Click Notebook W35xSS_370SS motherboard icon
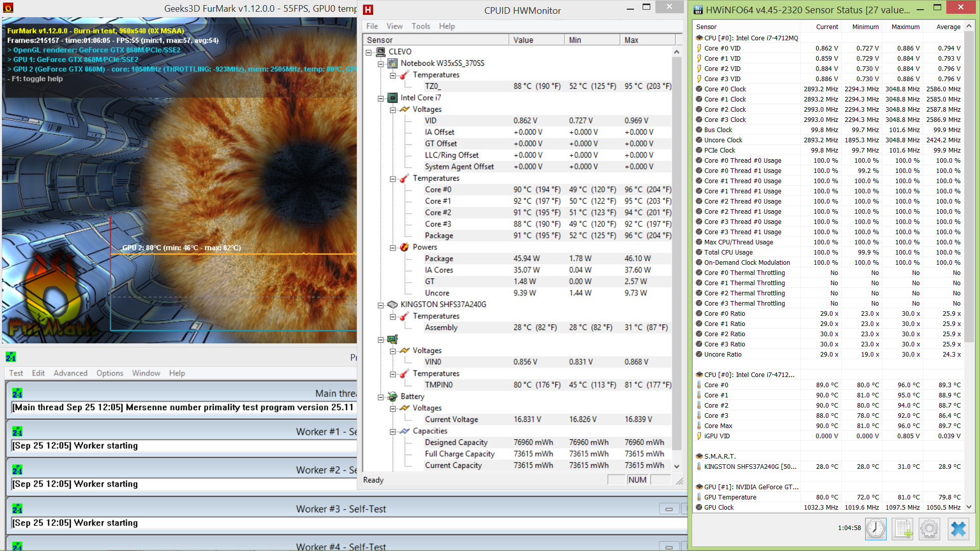This screenshot has width=980, height=551. click(393, 63)
